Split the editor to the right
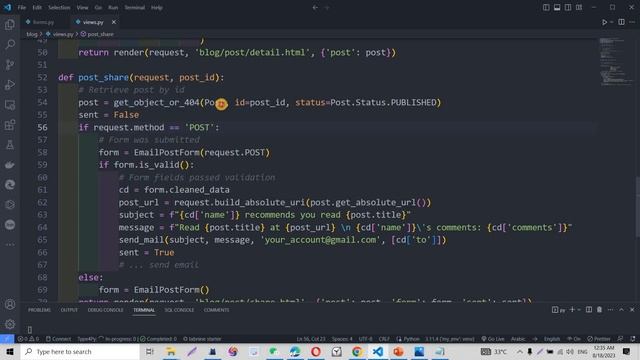 tap(621, 22)
